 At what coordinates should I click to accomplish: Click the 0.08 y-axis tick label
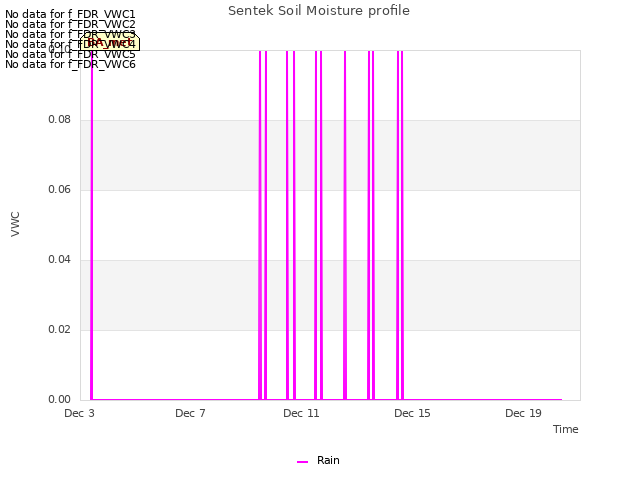[60, 120]
